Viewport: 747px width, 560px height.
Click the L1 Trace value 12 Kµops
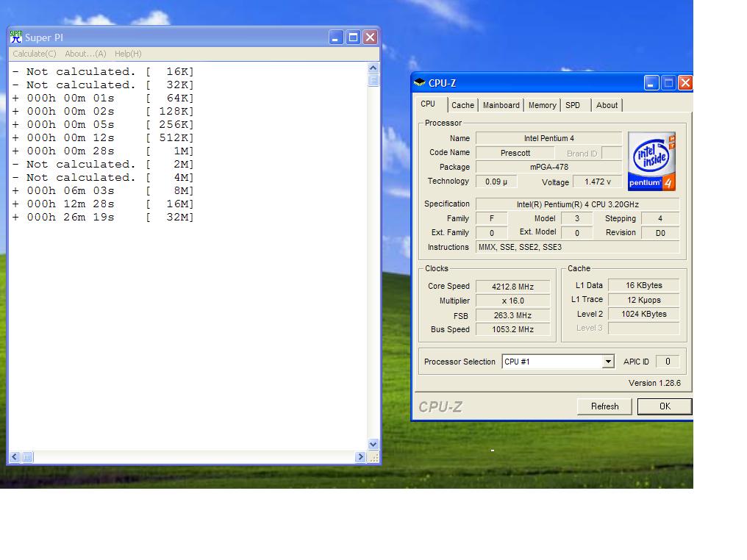click(x=643, y=300)
